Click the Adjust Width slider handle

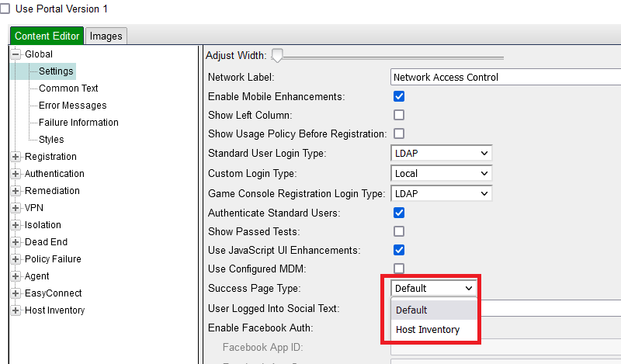(277, 55)
